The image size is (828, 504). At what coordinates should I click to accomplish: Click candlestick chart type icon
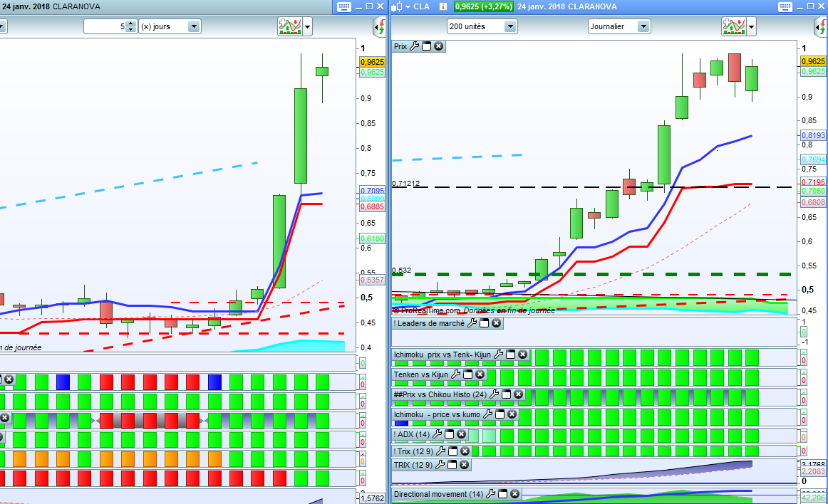[x=397, y=7]
